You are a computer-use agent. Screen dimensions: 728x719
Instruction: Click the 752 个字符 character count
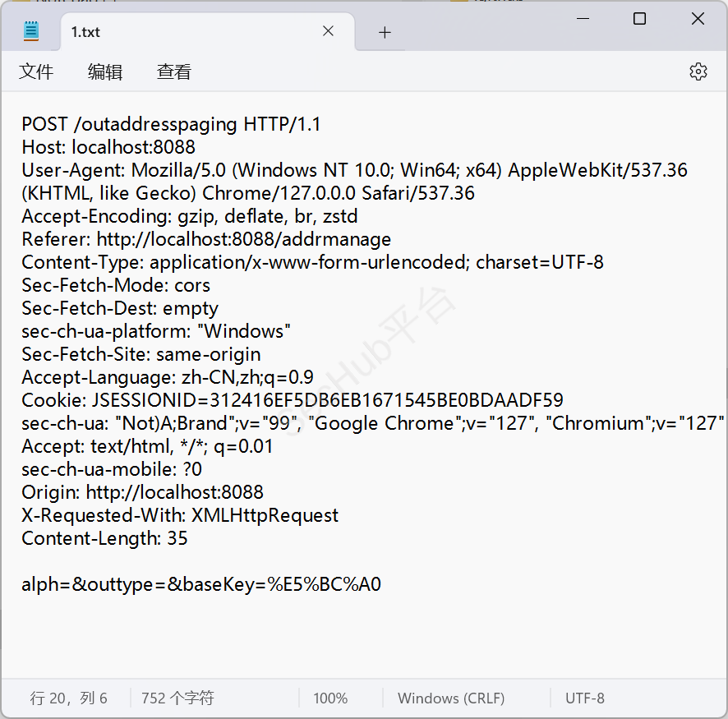click(x=177, y=698)
